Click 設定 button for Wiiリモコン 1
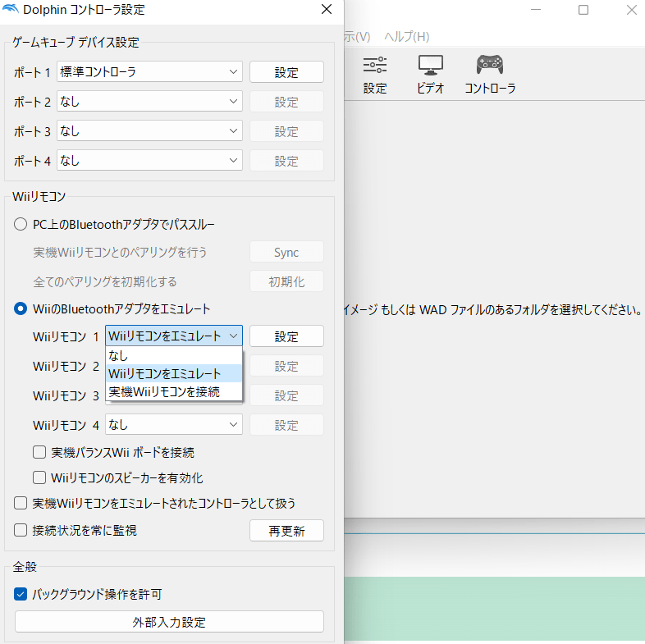The image size is (645, 644). point(286,336)
